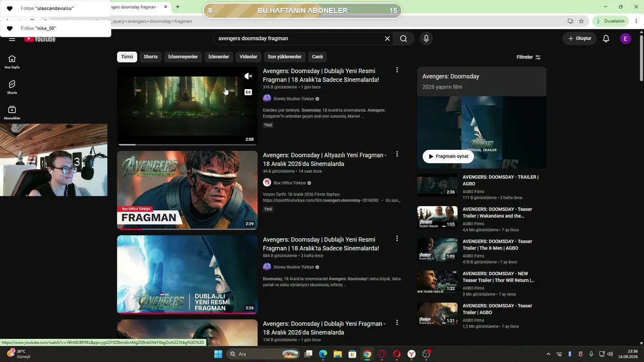The width and height of the screenshot is (644, 362).
Task: Launch Microsoft Edge from the taskbar
Action: (x=323, y=354)
